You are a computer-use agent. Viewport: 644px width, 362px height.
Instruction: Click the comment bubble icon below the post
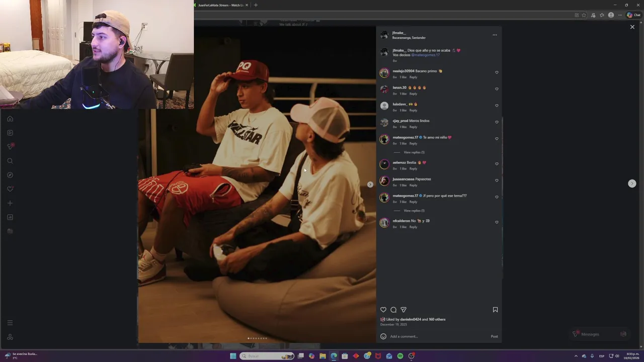tap(393, 310)
